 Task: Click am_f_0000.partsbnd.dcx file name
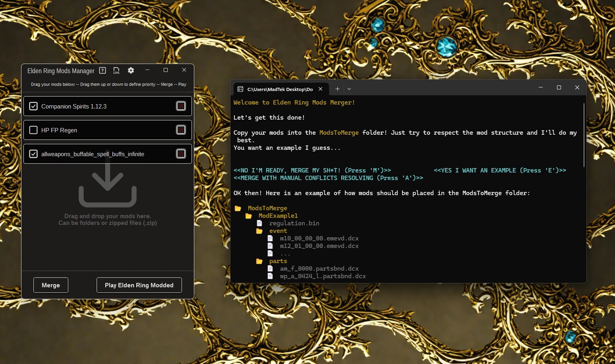319,269
